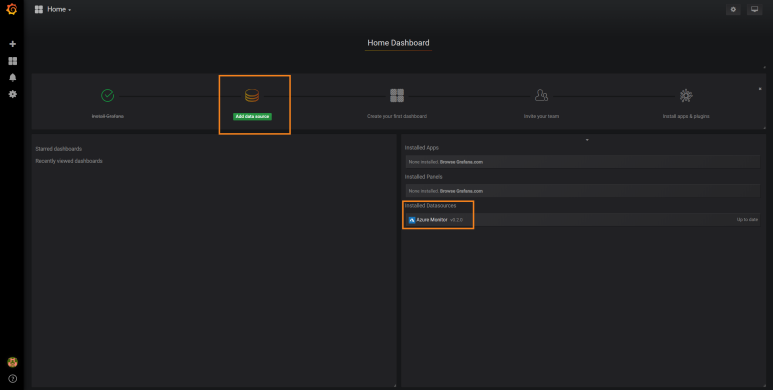Click the Install apps & plugins icon
This screenshot has height=390, width=773.
(686, 95)
